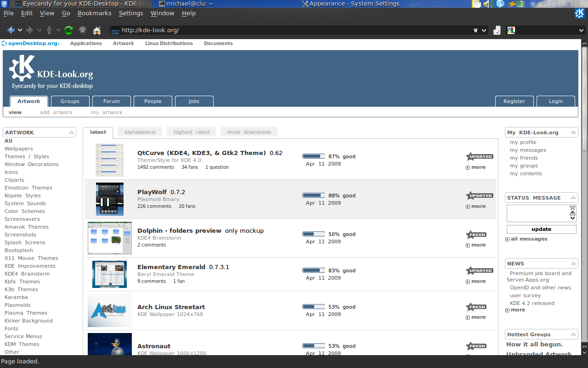Viewport: 588px width, 368px height.
Task: Click the update status button
Action: [542, 229]
